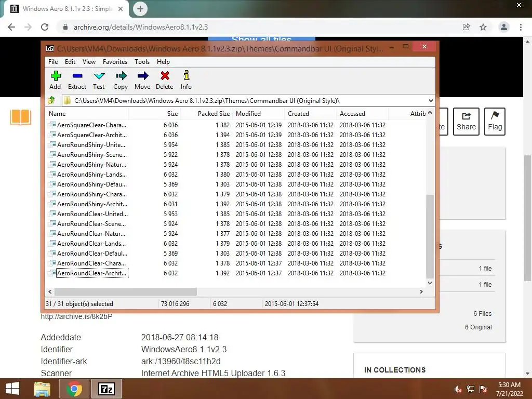This screenshot has height=399, width=532.
Task: Click the red Delete icon
Action: click(x=165, y=80)
